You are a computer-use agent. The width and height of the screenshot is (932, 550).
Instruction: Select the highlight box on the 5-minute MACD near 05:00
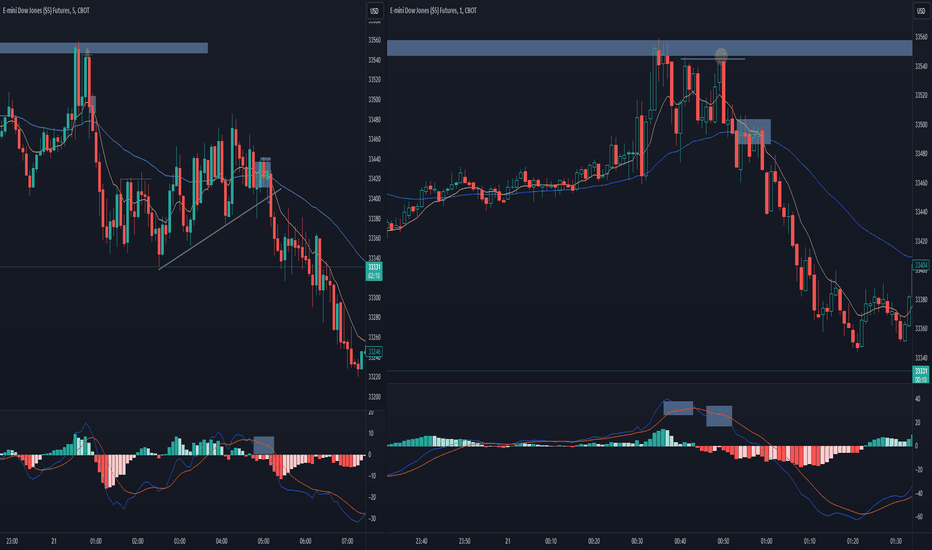pyautogui.click(x=264, y=445)
